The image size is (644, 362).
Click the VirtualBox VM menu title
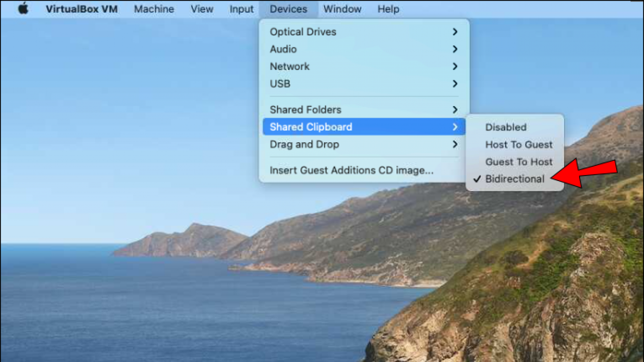[82, 9]
